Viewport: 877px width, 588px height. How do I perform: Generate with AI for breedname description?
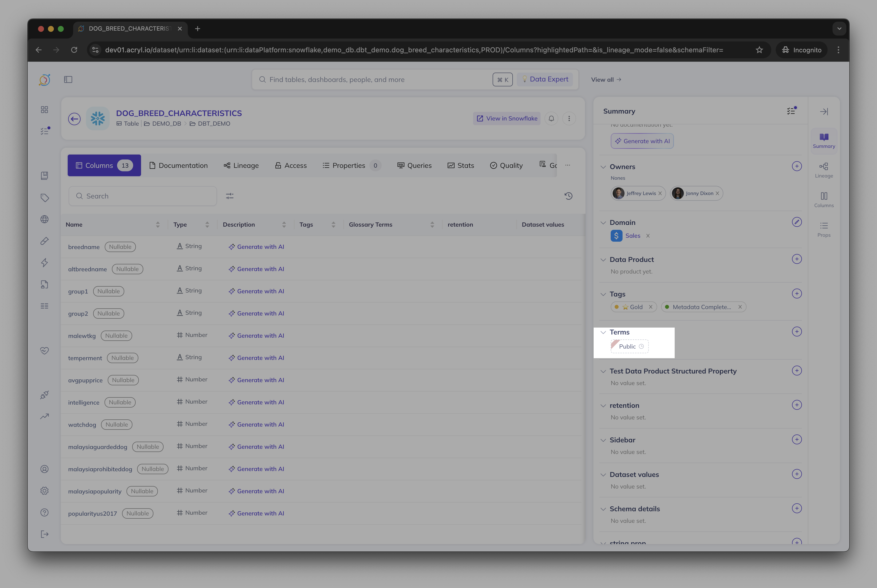pos(256,247)
